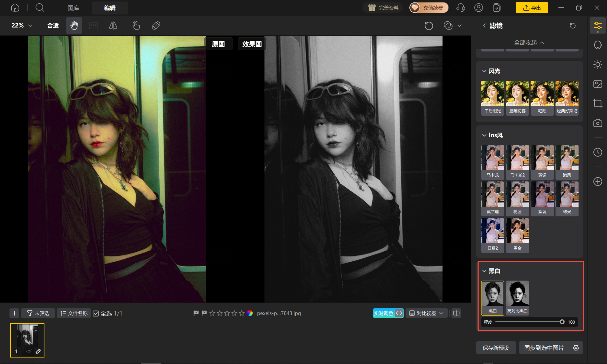Select the healing bandage tool
The image size is (607, 364).
156,25
